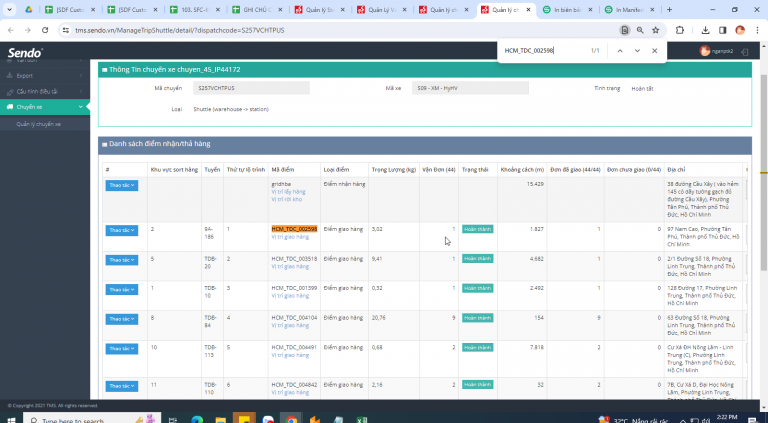Open the reading mode icon in address bar
This screenshot has height=423, width=768.
point(624,30)
